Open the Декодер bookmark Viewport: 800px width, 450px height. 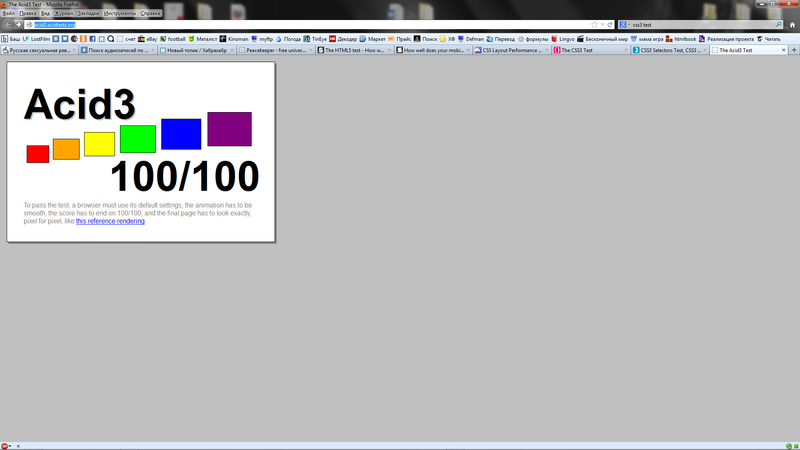tap(343, 39)
